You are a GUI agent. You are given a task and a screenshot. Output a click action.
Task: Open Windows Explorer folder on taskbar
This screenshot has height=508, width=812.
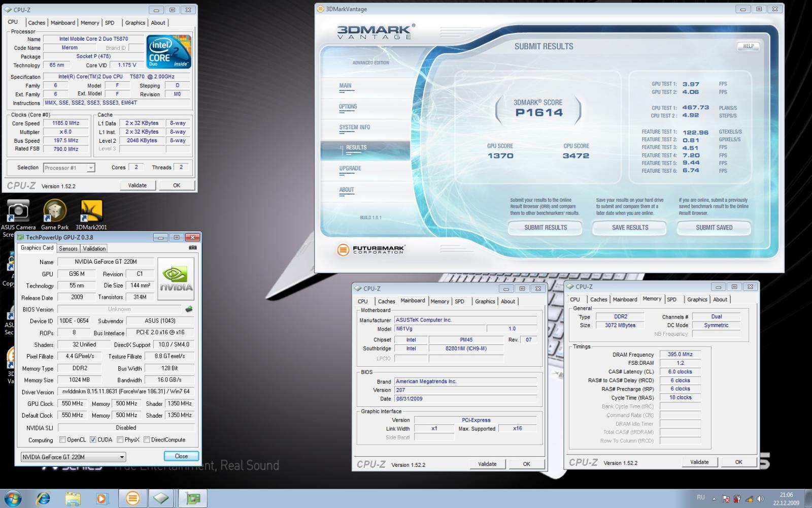(x=73, y=499)
